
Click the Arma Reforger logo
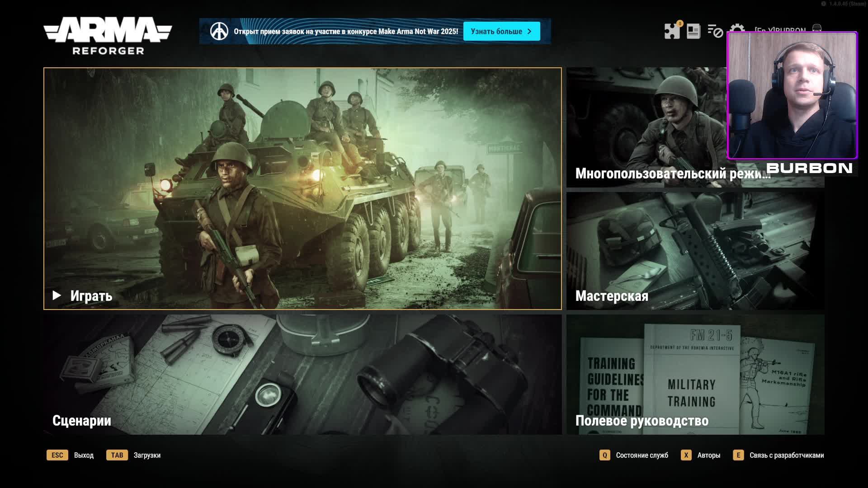[x=108, y=36]
